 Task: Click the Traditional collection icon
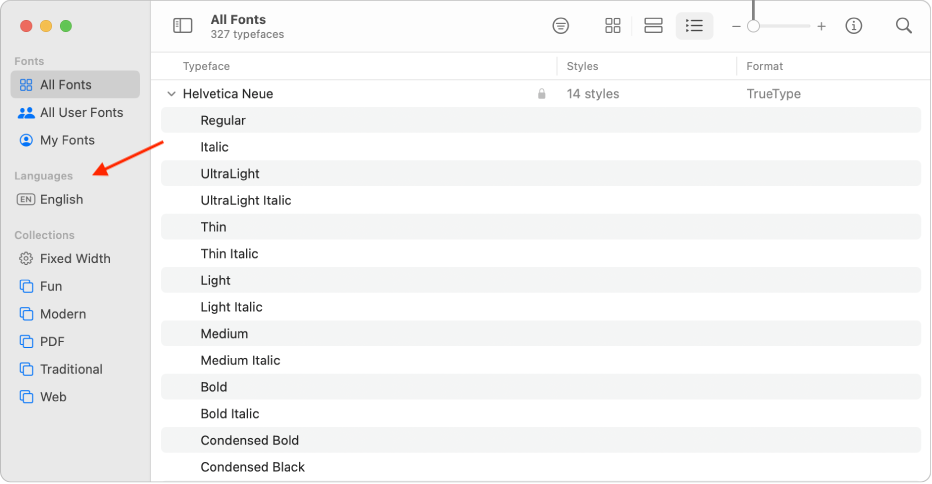coord(26,369)
